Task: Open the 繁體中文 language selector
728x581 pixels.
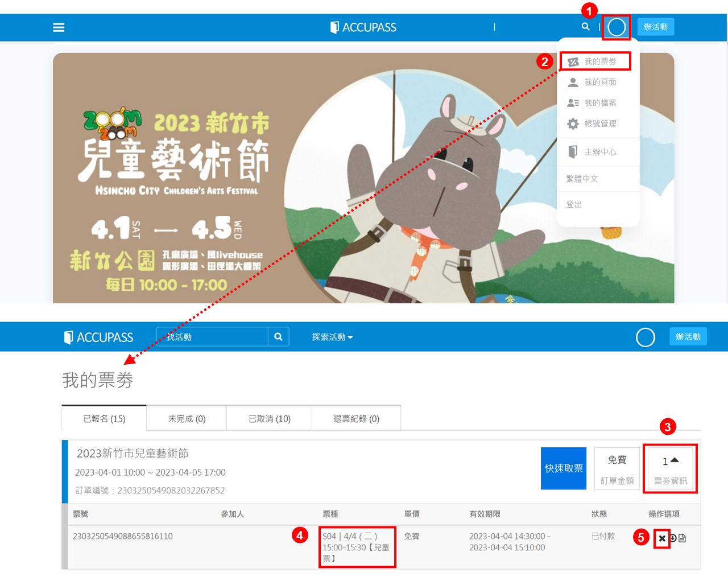Action: click(x=582, y=179)
